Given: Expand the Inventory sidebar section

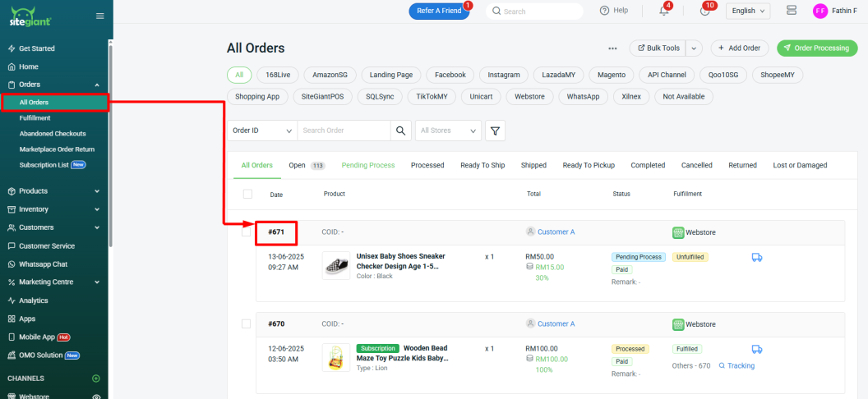Looking at the screenshot, I should tap(98, 209).
